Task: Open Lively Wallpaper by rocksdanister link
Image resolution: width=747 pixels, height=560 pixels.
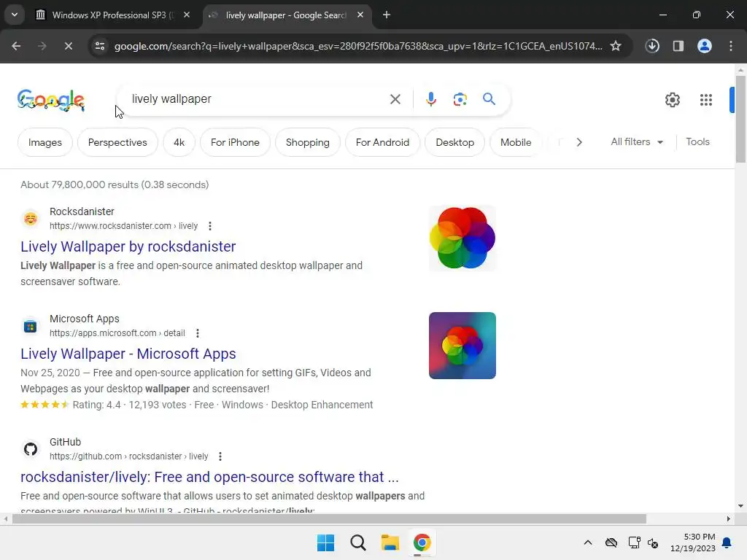Action: click(x=128, y=246)
